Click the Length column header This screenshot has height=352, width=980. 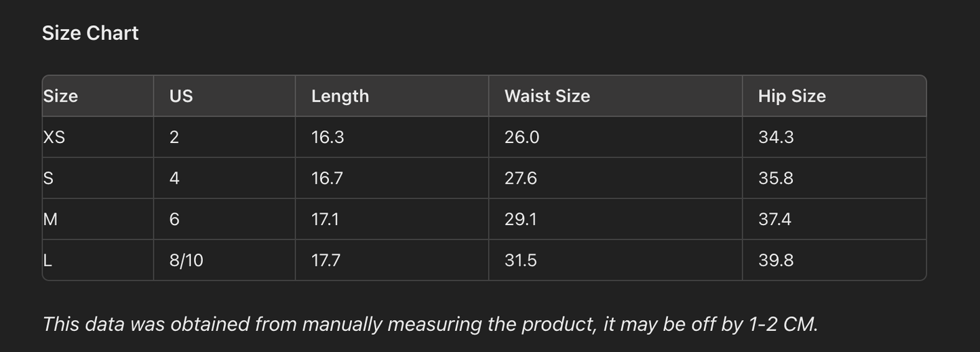(340, 96)
